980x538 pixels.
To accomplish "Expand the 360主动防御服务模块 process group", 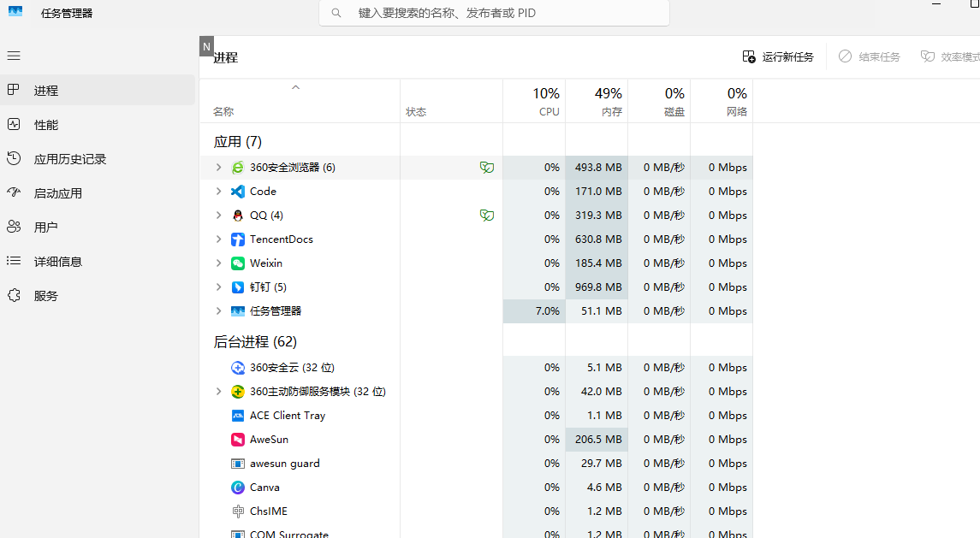I will click(x=218, y=392).
